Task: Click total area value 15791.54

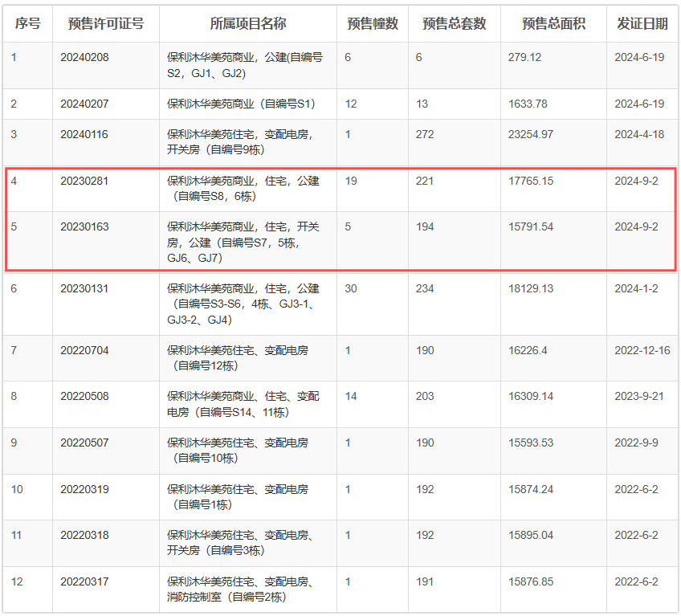Action: click(x=531, y=226)
